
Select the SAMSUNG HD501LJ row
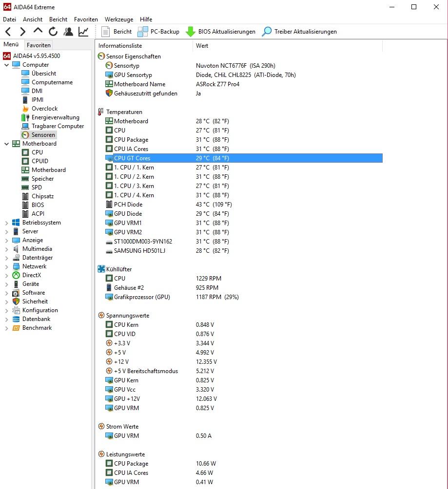click(x=244, y=251)
